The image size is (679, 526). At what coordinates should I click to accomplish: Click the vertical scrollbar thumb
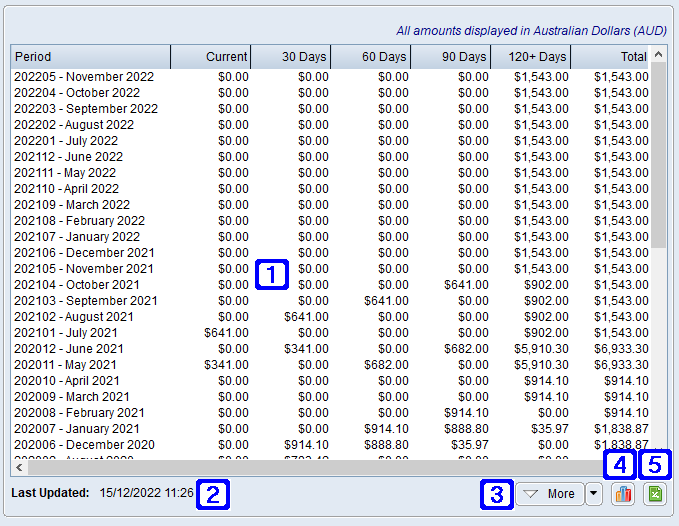[x=659, y=155]
